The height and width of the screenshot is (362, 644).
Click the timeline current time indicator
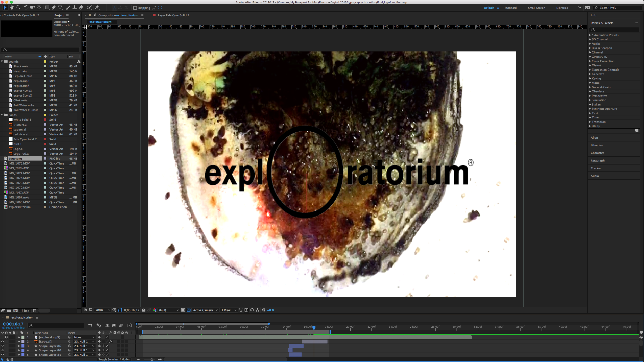point(314,327)
